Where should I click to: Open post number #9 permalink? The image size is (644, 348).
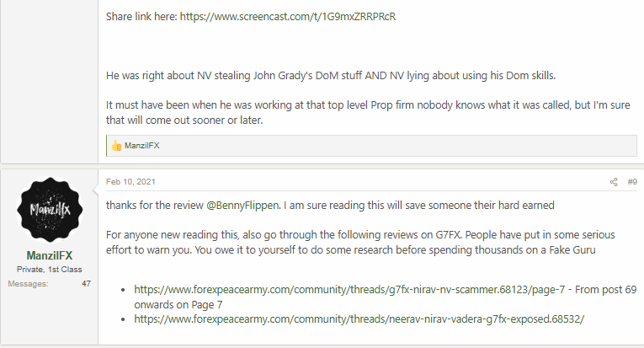632,182
